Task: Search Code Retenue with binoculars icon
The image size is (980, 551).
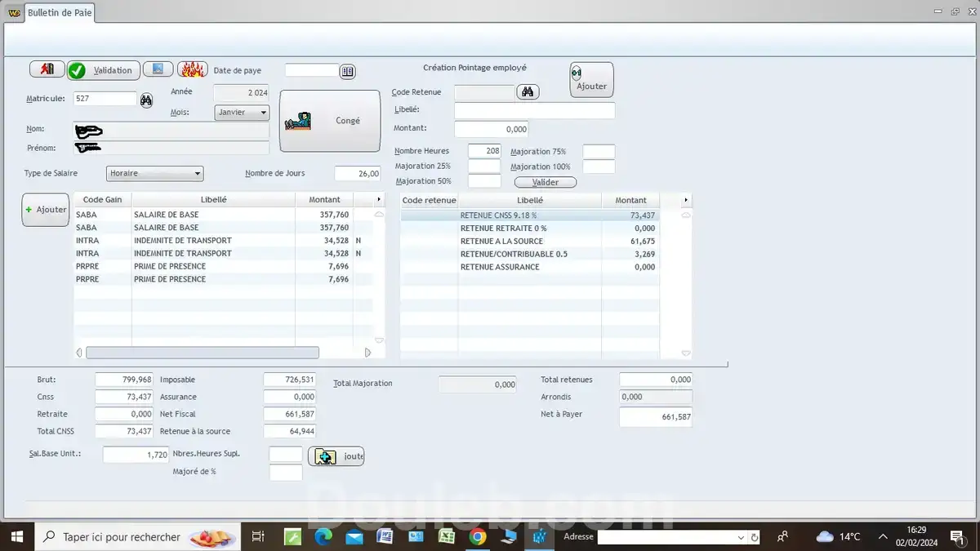Action: 528,92
